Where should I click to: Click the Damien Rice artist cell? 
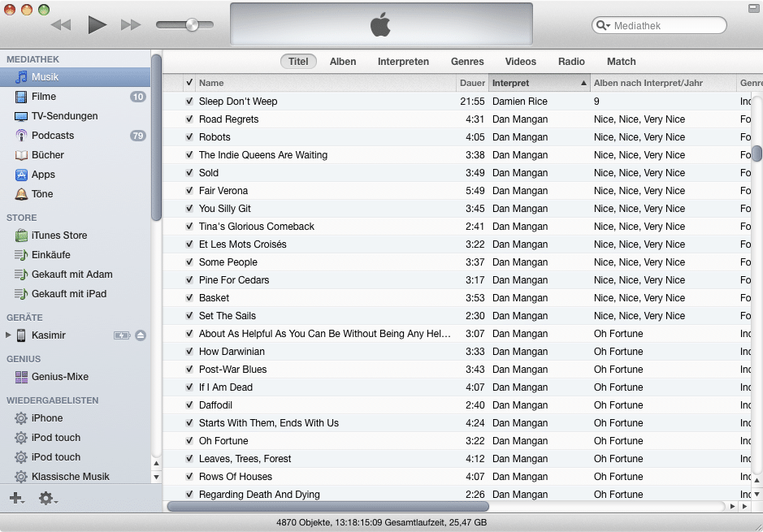point(520,102)
